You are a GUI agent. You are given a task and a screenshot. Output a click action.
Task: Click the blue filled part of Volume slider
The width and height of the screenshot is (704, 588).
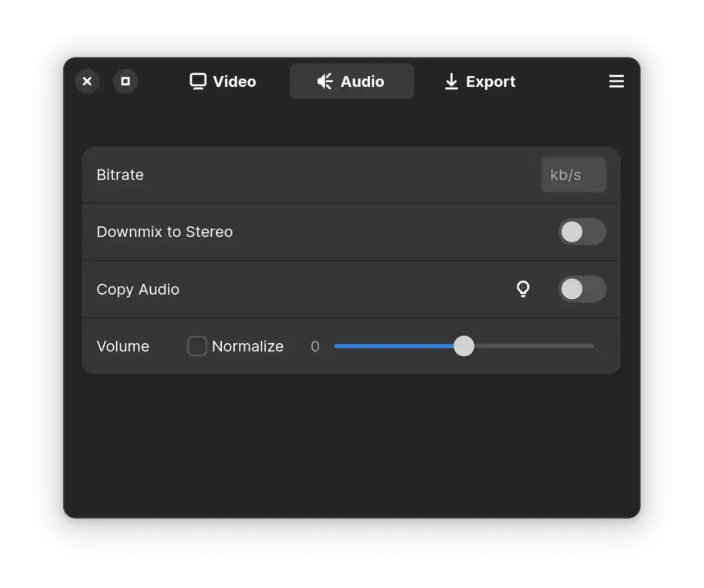(x=394, y=346)
